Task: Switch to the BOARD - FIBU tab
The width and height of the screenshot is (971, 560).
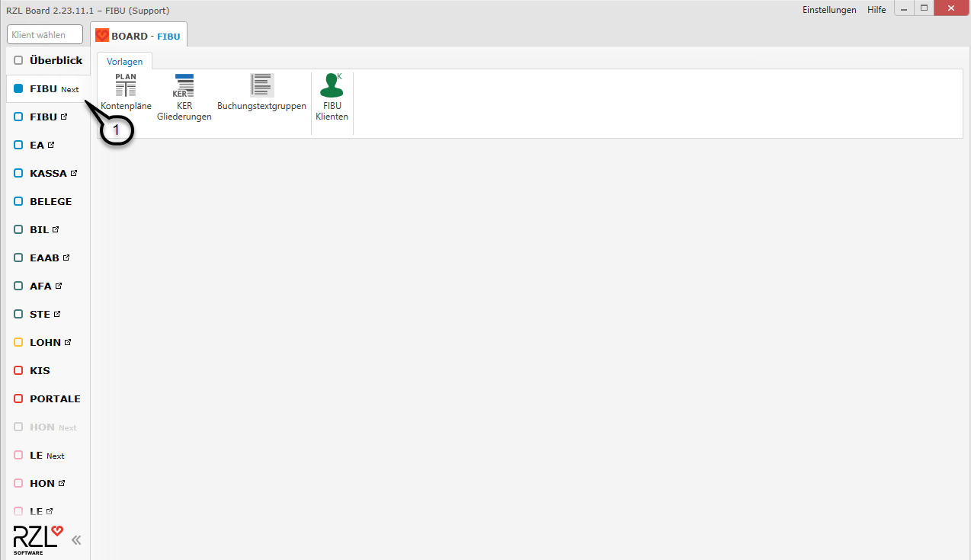Action: point(139,36)
